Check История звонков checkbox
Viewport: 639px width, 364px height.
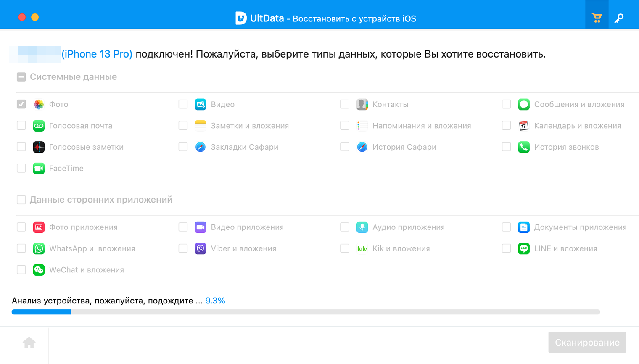click(507, 147)
